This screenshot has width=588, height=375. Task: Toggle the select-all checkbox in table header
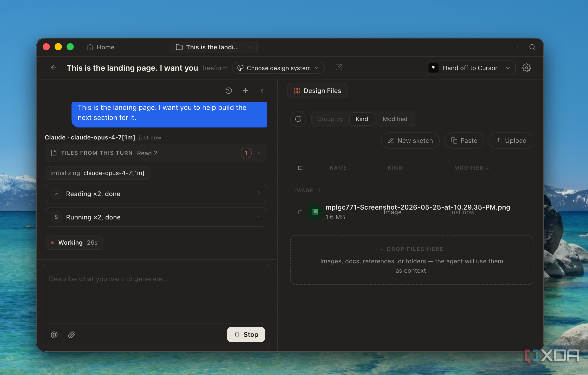click(300, 168)
